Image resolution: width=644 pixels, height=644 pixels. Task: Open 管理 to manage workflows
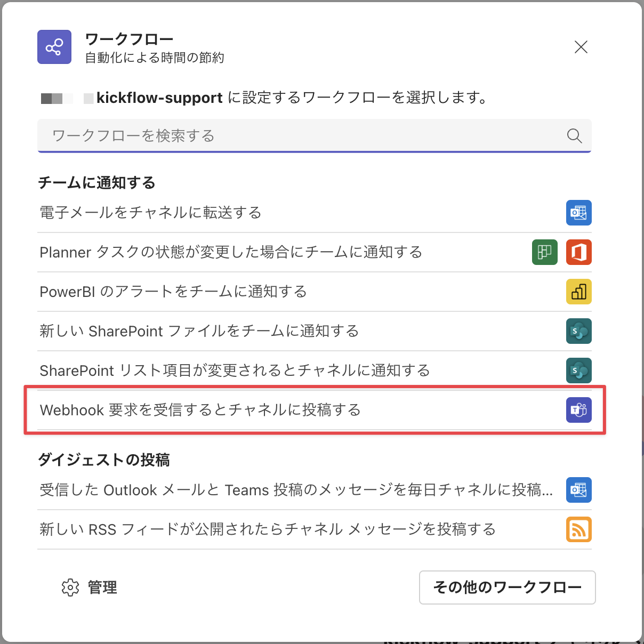coord(90,587)
